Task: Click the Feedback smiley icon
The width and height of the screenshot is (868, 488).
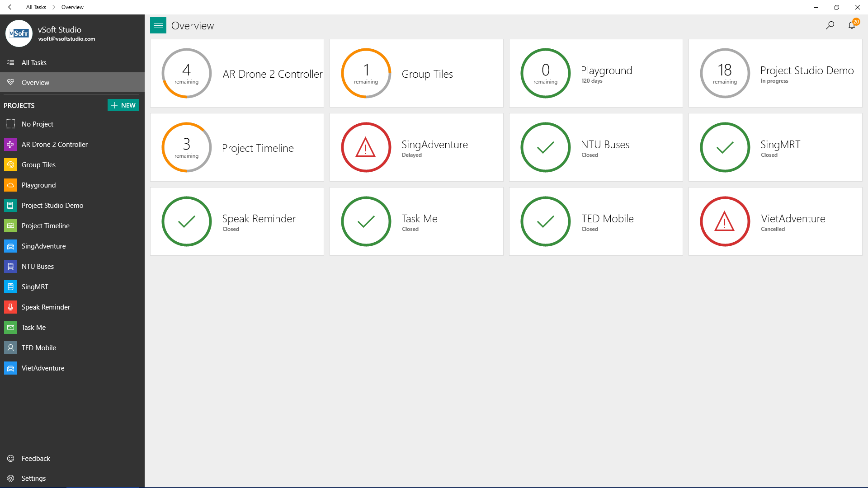Action: [10, 459]
